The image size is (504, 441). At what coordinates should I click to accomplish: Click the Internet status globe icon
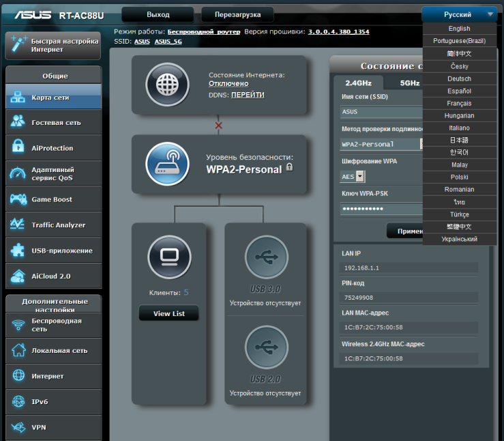pyautogui.click(x=167, y=85)
